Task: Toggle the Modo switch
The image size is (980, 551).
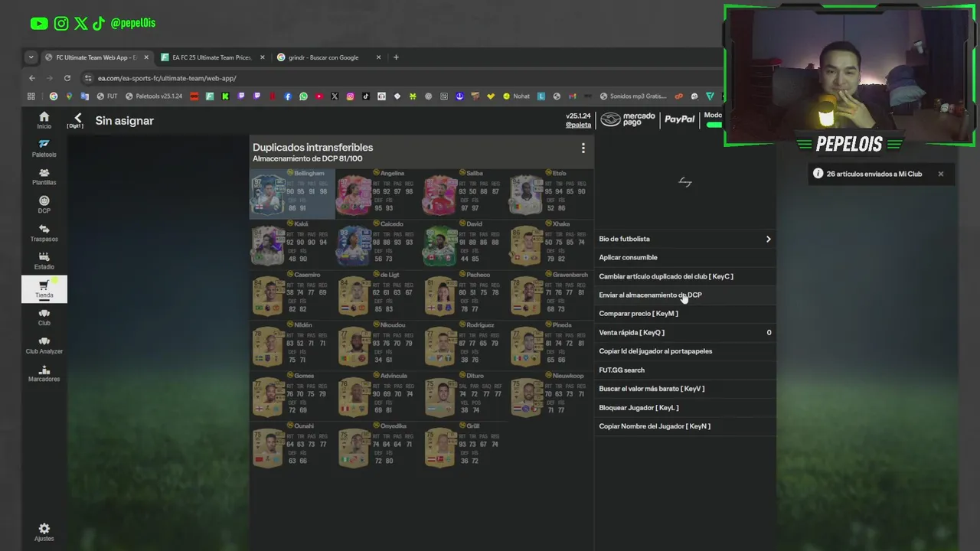Action: [714, 125]
